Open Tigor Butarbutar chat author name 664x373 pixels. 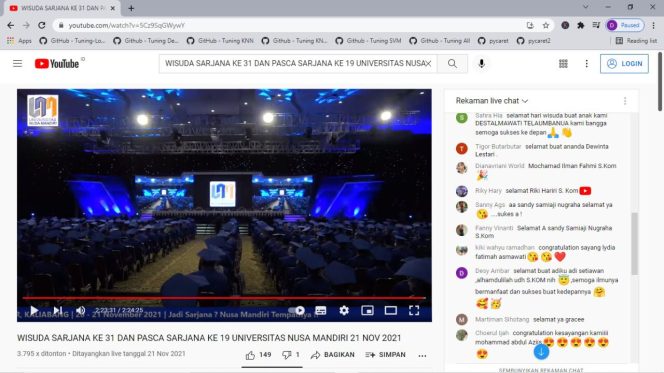coord(498,146)
